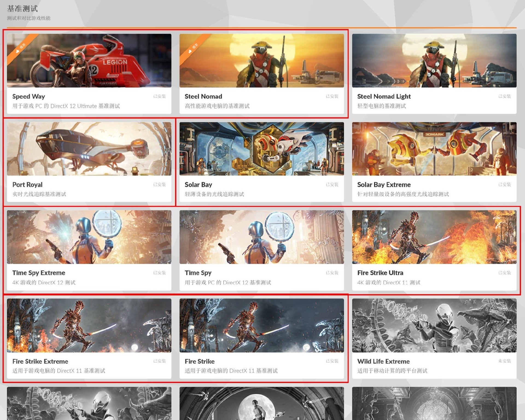525x420 pixels.
Task: Select the Steel Nomad Light title
Action: 384,96
